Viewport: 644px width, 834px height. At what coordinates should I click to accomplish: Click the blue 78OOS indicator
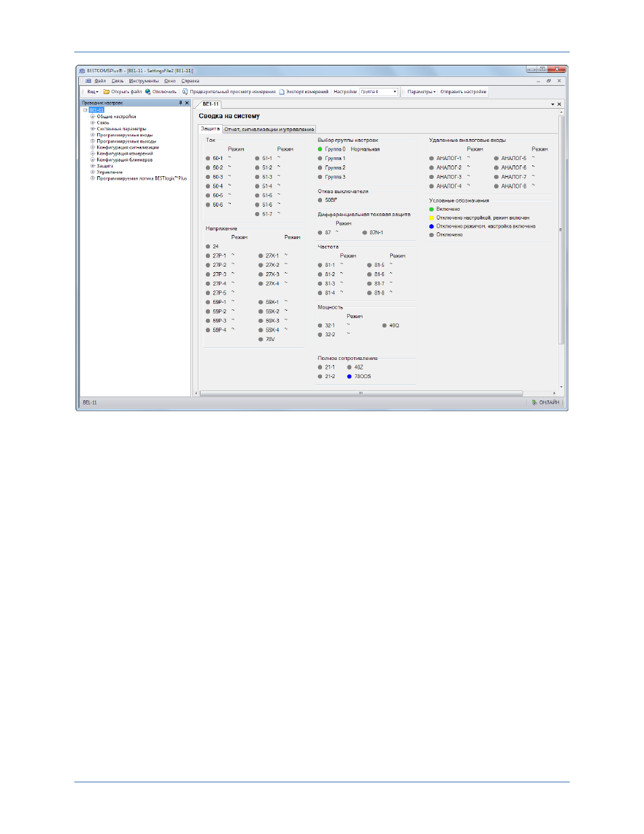click(x=350, y=377)
